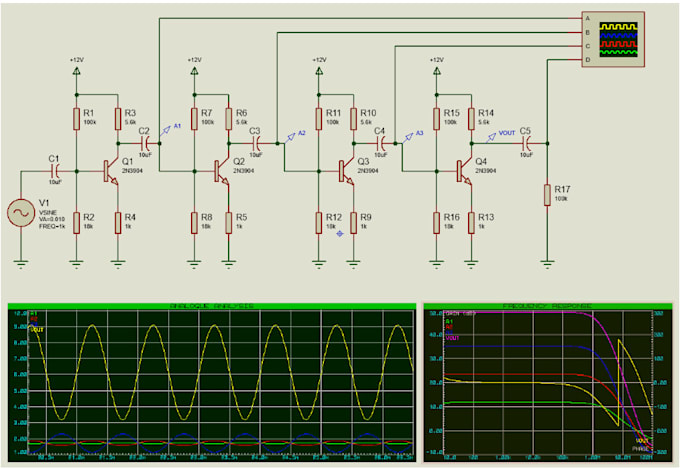Click the R17 reference label
This screenshot has height=469, width=680.
[x=562, y=189]
